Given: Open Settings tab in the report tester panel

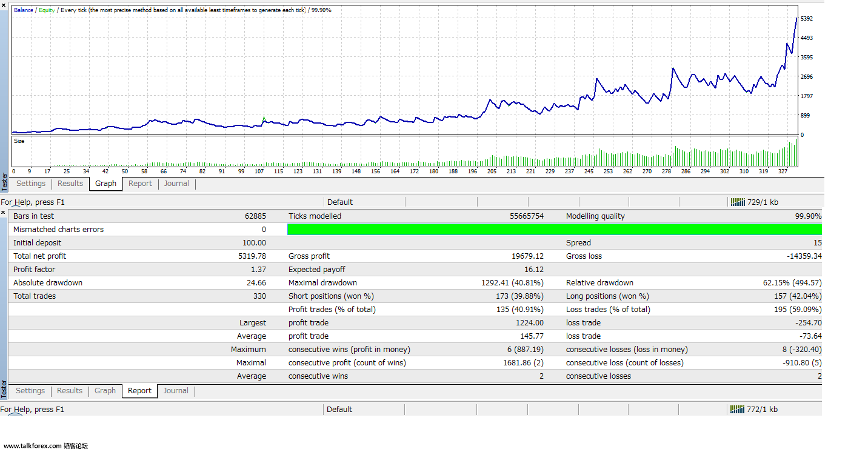Looking at the screenshot, I should (30, 391).
